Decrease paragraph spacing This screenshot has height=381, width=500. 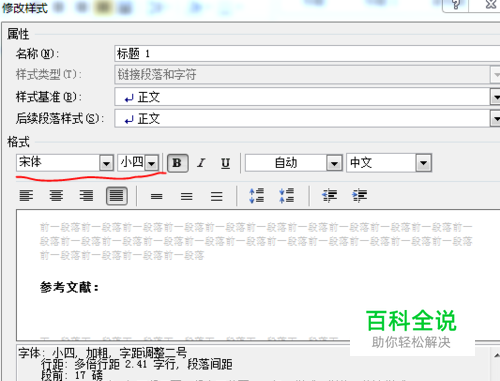287,196
